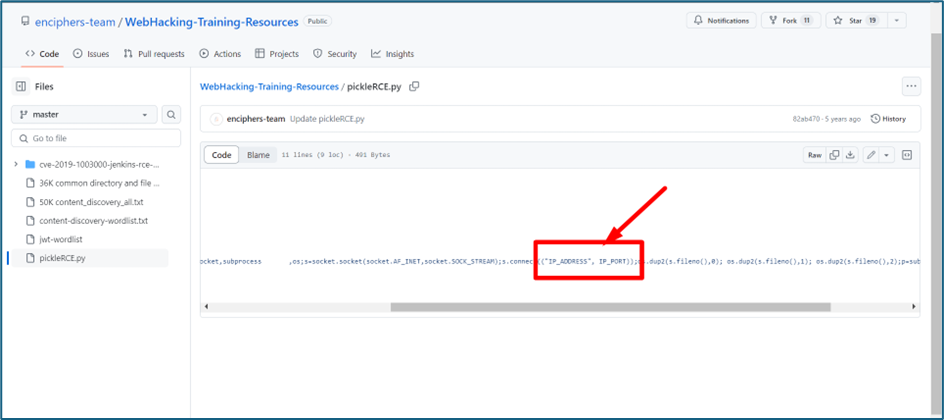The height and width of the screenshot is (420, 944).
Task: Open the master branch dropdown
Action: pos(84,114)
